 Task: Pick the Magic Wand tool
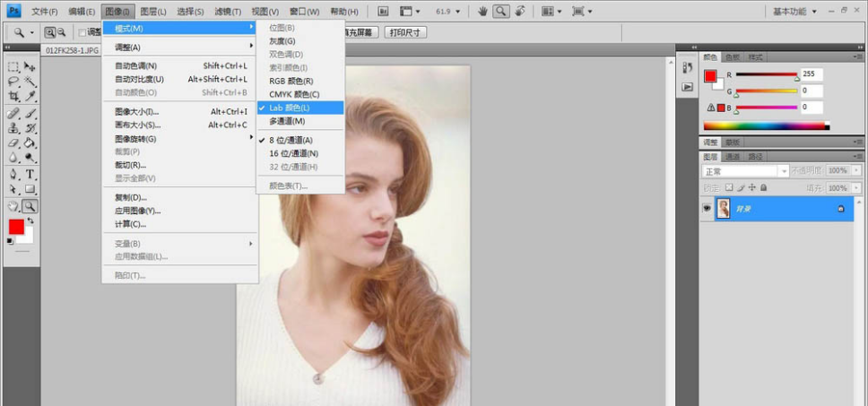[30, 81]
